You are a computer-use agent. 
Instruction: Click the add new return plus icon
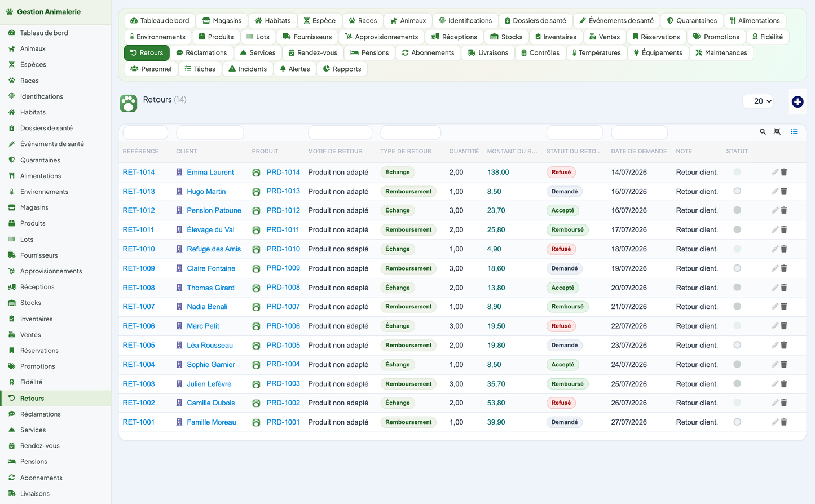coord(797,101)
